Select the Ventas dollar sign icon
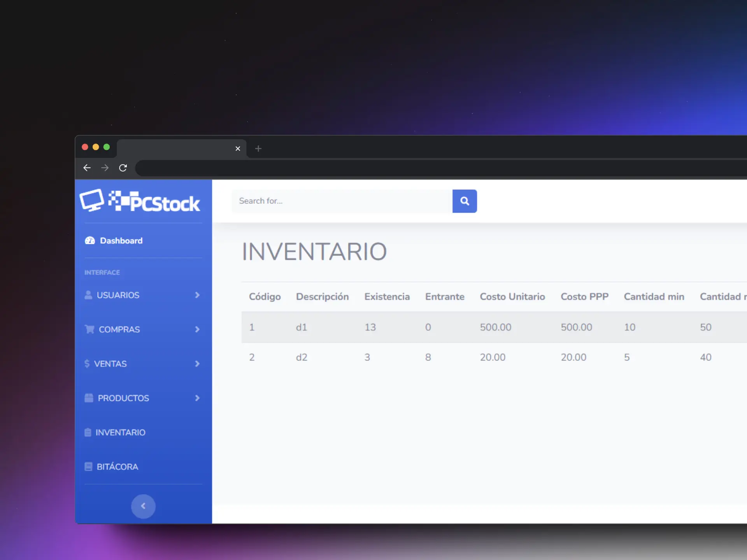 [87, 364]
